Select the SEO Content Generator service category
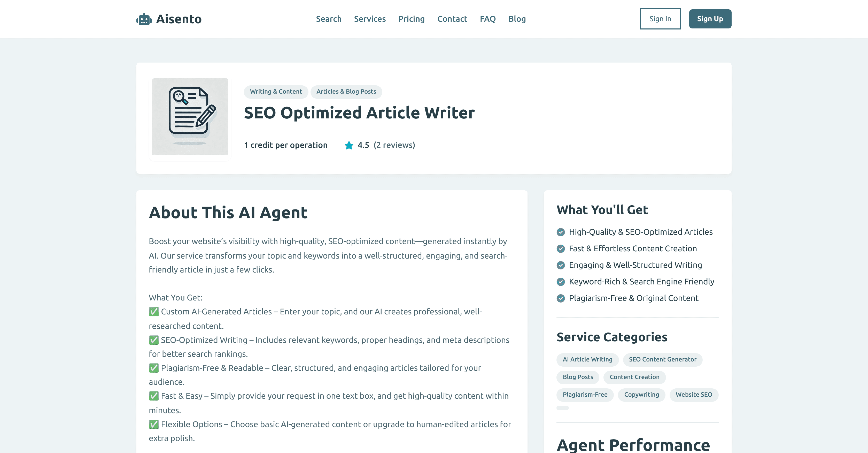Image resolution: width=868 pixels, height=453 pixels. pyautogui.click(x=662, y=360)
